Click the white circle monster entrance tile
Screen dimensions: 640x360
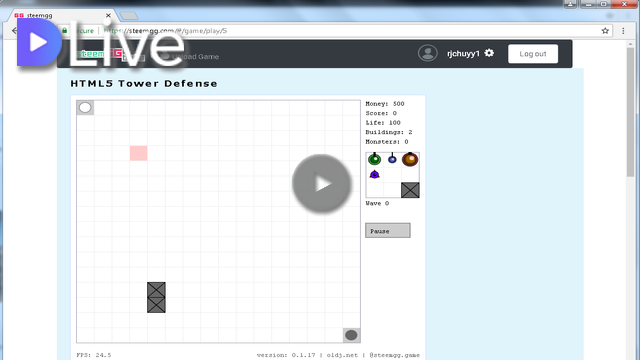click(85, 108)
